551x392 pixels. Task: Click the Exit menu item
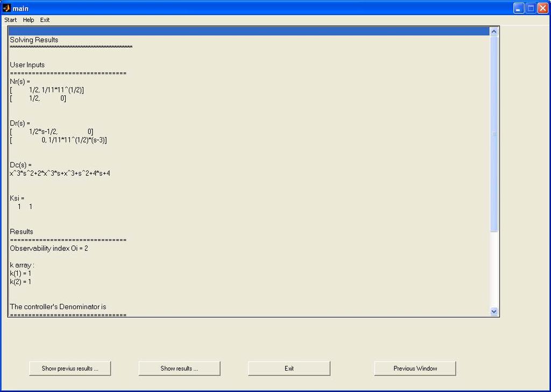(45, 20)
